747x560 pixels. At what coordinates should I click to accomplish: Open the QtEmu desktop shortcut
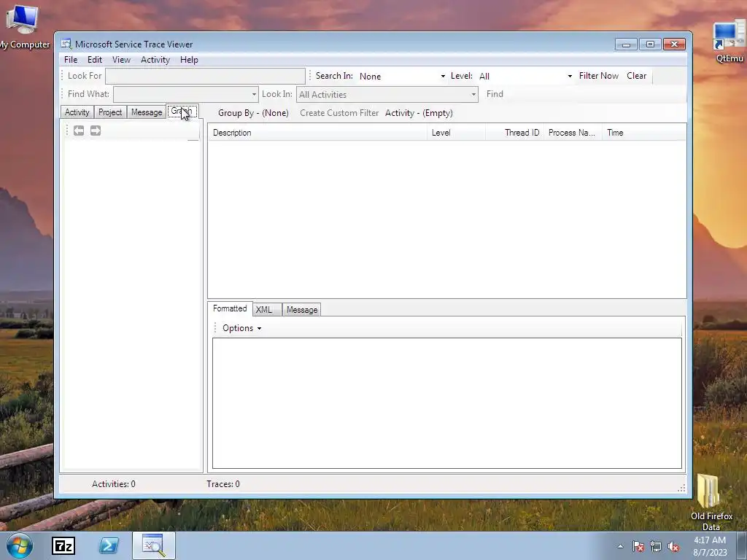[729, 42]
